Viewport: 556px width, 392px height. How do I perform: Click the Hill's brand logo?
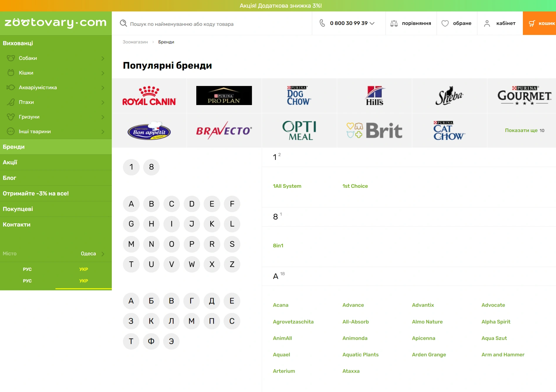point(374,96)
